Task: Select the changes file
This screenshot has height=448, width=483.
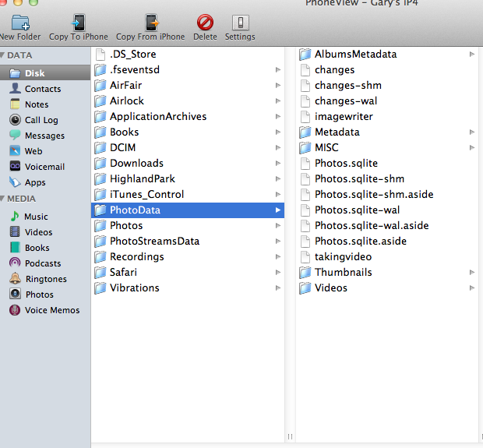Action: (x=387, y=70)
